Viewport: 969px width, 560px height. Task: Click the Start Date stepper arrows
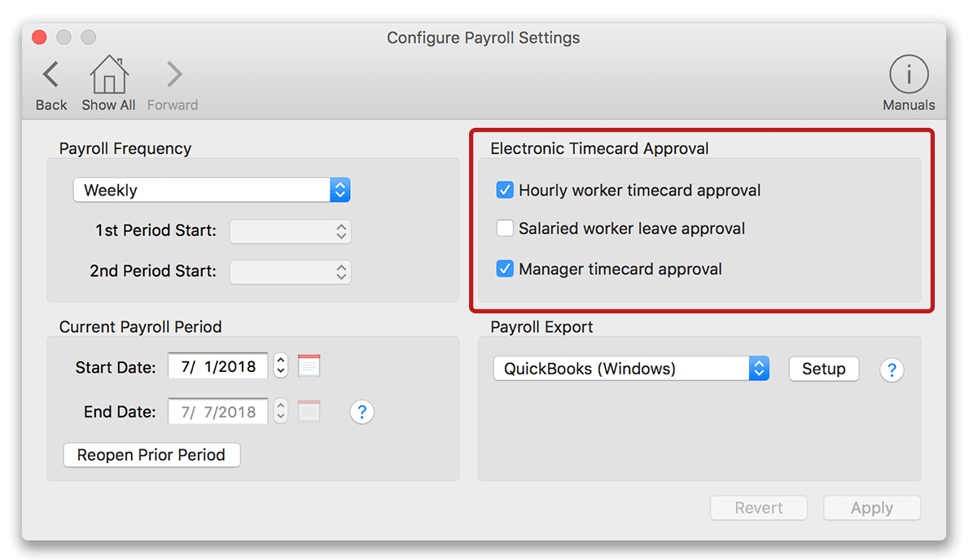(x=280, y=365)
